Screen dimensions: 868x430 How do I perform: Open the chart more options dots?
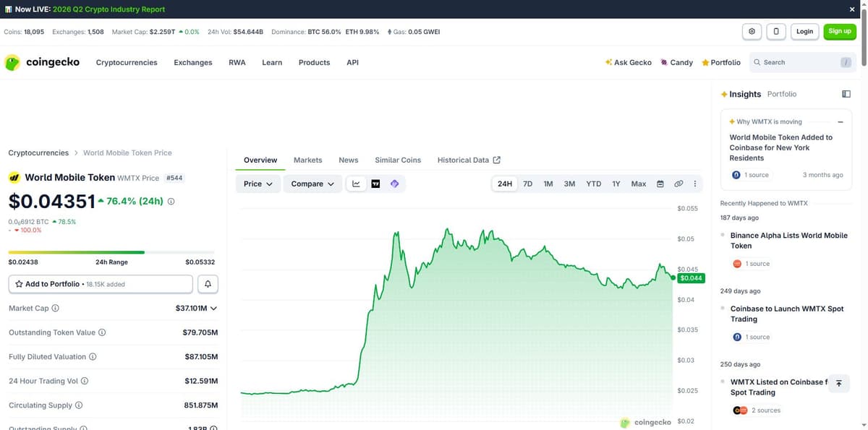(x=695, y=184)
